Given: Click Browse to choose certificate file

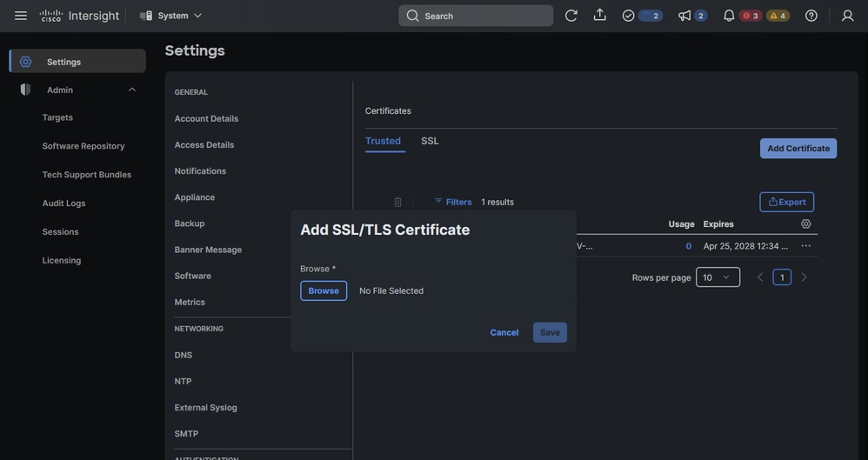Looking at the screenshot, I should pos(324,290).
